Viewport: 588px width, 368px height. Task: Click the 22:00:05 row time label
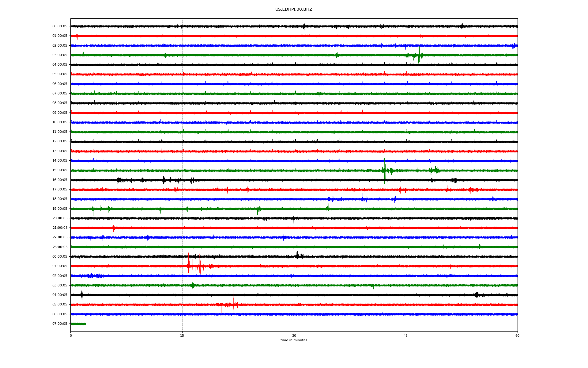60,237
